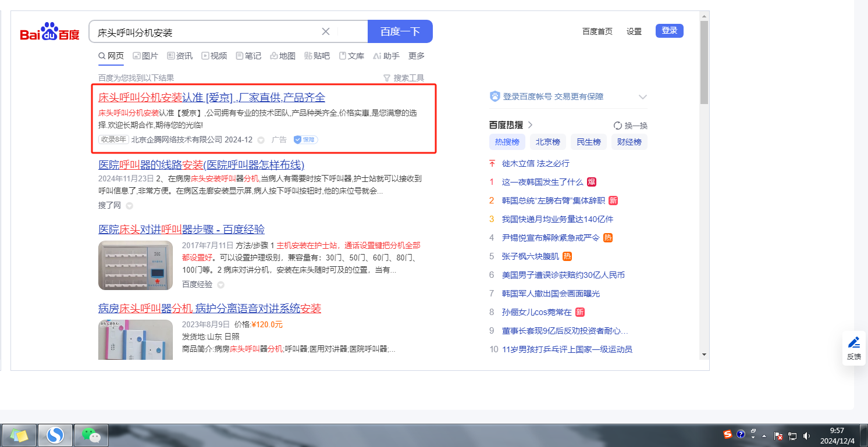The width and height of the screenshot is (868, 447).
Task: Clear the search box with the X icon
Action: pos(326,31)
